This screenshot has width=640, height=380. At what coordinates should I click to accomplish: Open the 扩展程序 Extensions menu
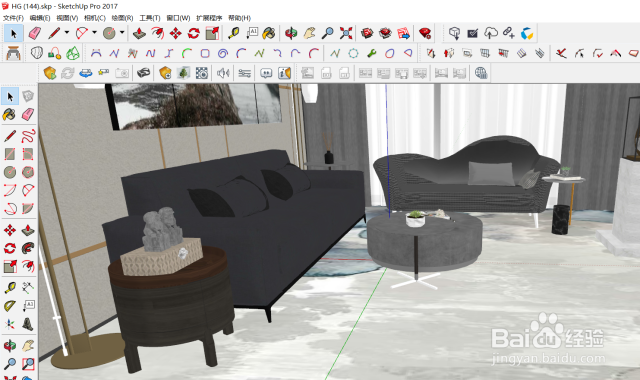tap(209, 18)
